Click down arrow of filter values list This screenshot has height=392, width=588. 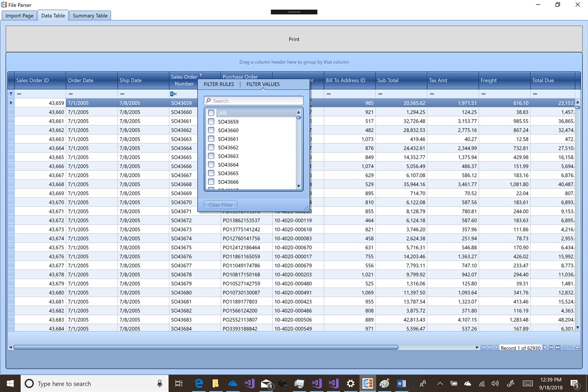coord(298,186)
